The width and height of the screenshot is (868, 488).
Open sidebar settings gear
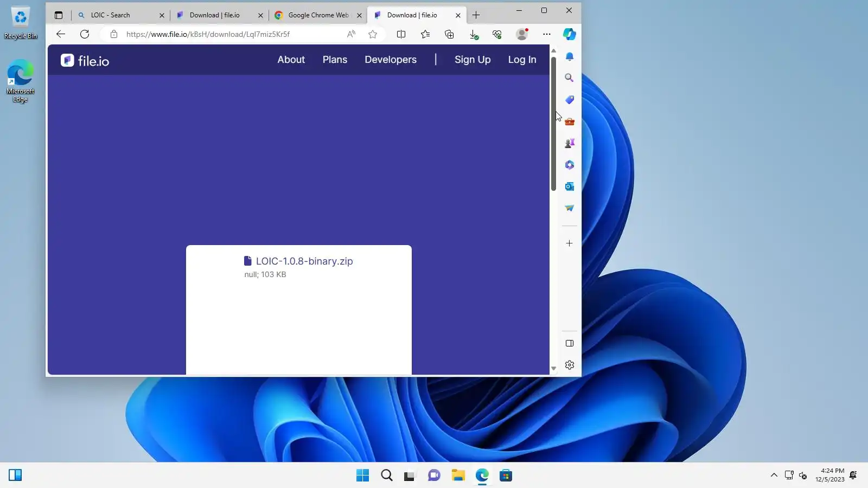(570, 365)
